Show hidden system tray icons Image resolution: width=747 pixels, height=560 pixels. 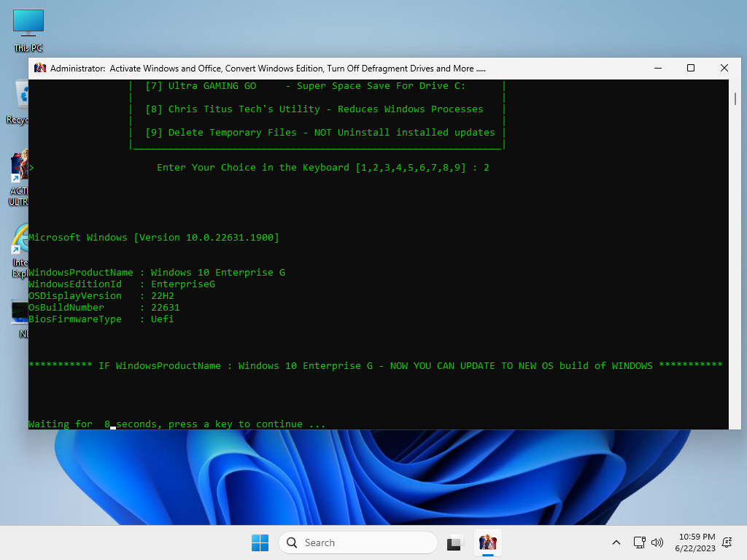click(616, 542)
